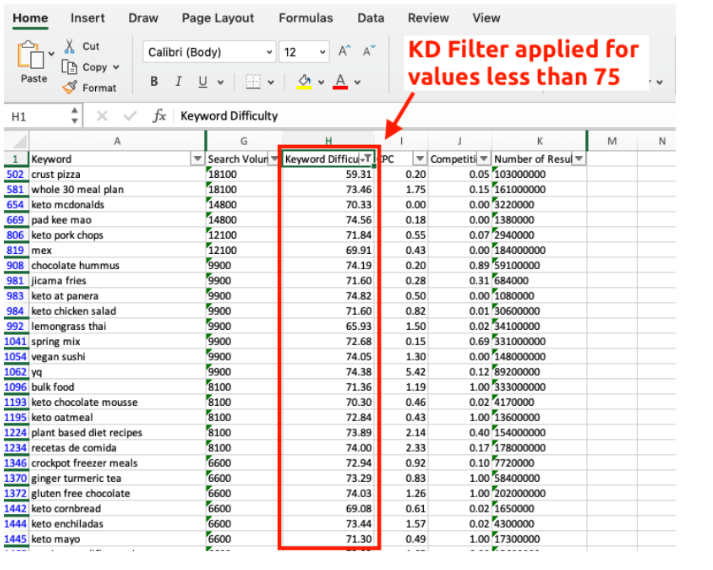The height and width of the screenshot is (570, 713).
Task: Expand the ribbon overflow chevron at right
Action: click(x=659, y=82)
